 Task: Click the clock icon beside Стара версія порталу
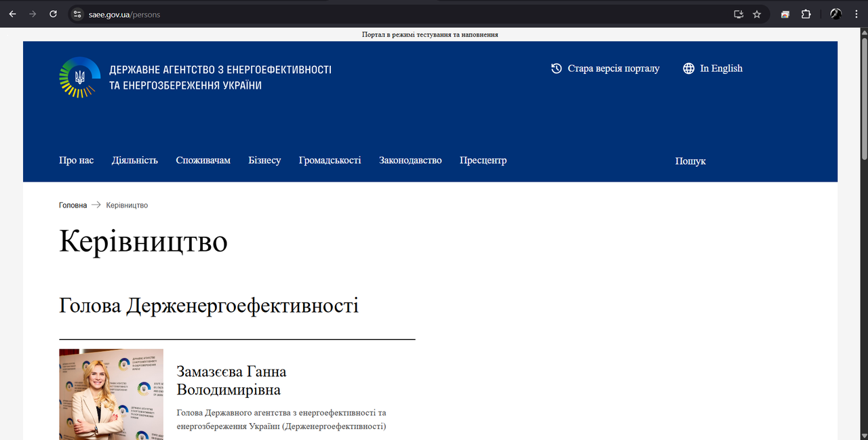tap(557, 68)
